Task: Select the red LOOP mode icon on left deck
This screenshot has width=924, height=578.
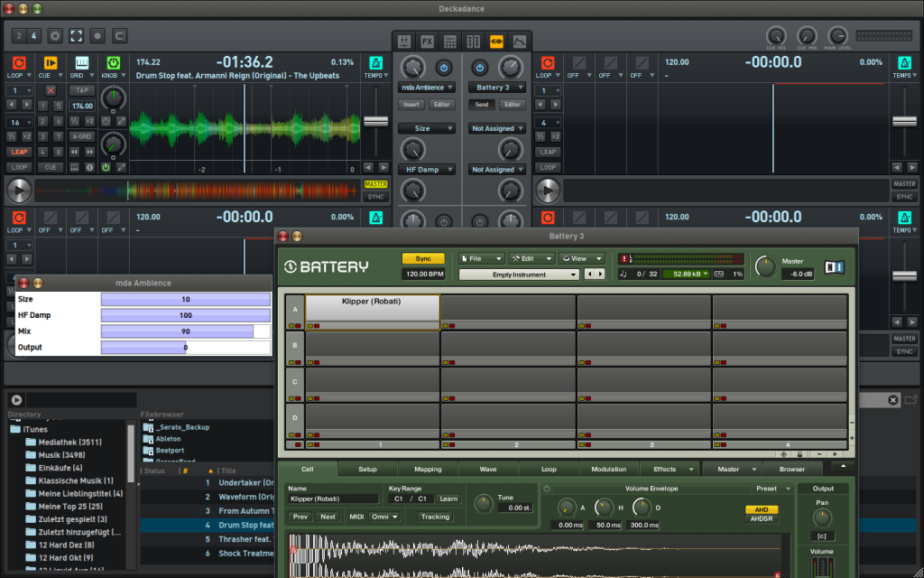Action: pyautogui.click(x=19, y=62)
